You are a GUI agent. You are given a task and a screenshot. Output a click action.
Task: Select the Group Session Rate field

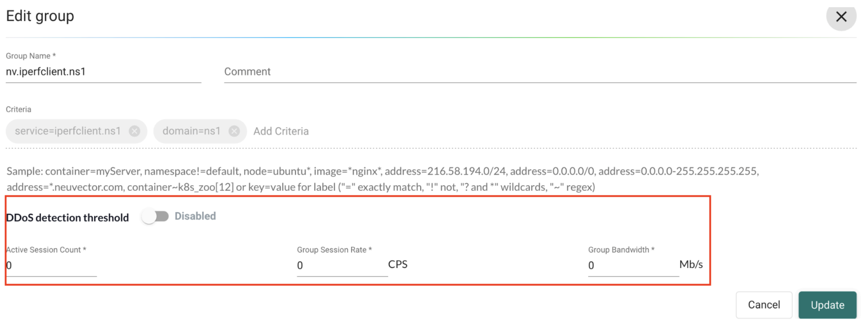[x=341, y=266]
